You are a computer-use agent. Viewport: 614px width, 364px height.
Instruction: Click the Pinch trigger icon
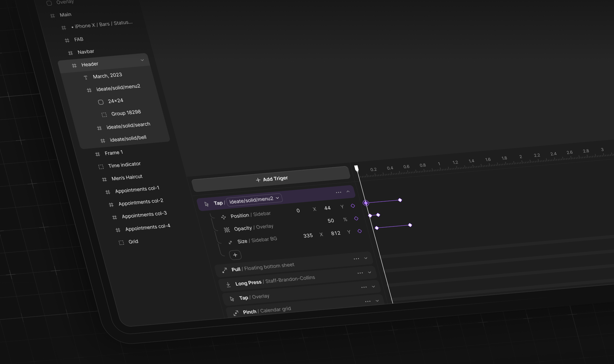(x=236, y=313)
